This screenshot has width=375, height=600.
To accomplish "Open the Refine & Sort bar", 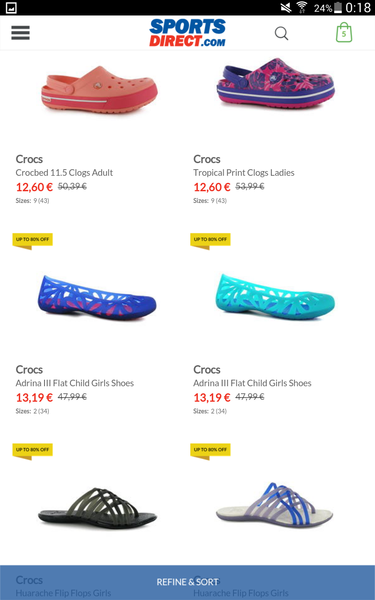I will [x=188, y=582].
